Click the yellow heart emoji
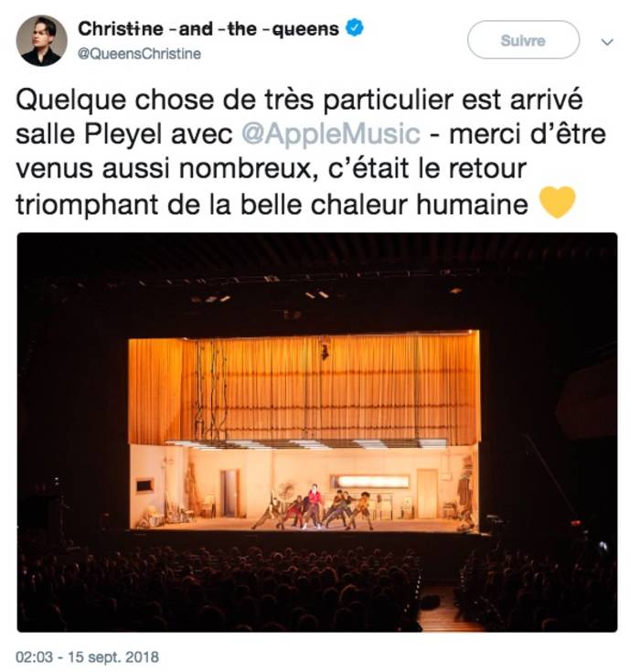Image resolution: width=640 pixels, height=672 pixels. [x=557, y=202]
